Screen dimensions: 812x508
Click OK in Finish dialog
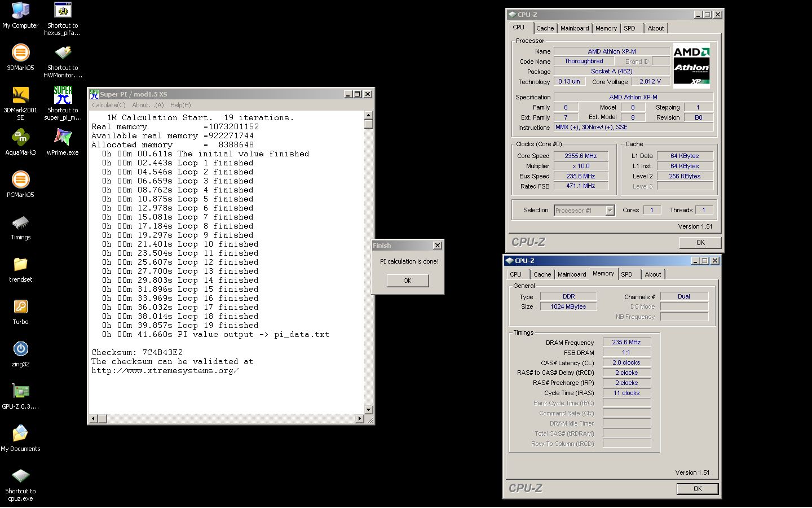click(x=408, y=281)
